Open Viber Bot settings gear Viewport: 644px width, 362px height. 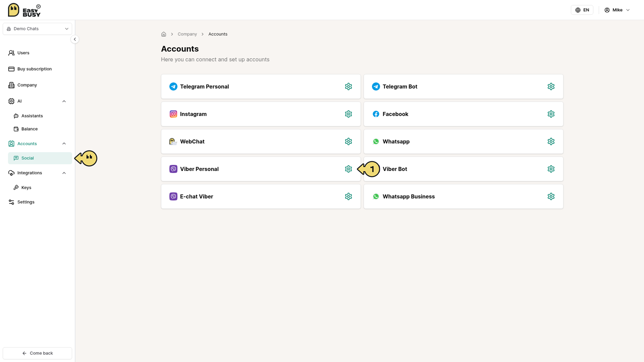(x=551, y=169)
